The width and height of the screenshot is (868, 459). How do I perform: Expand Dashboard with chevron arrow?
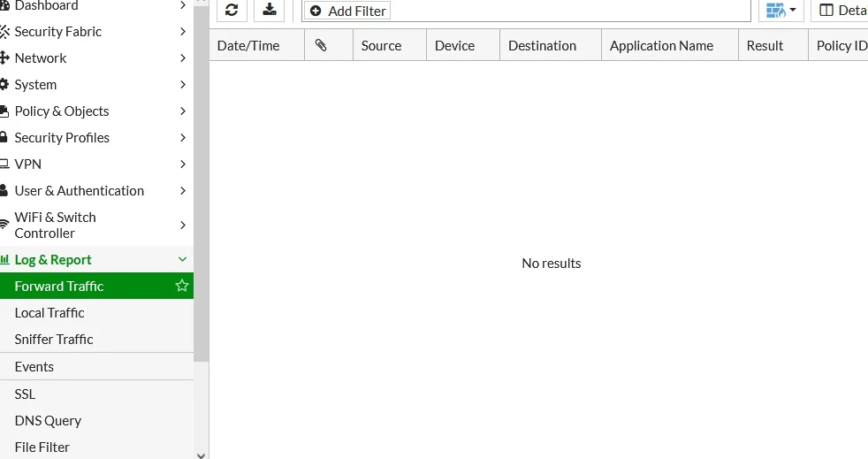click(183, 5)
